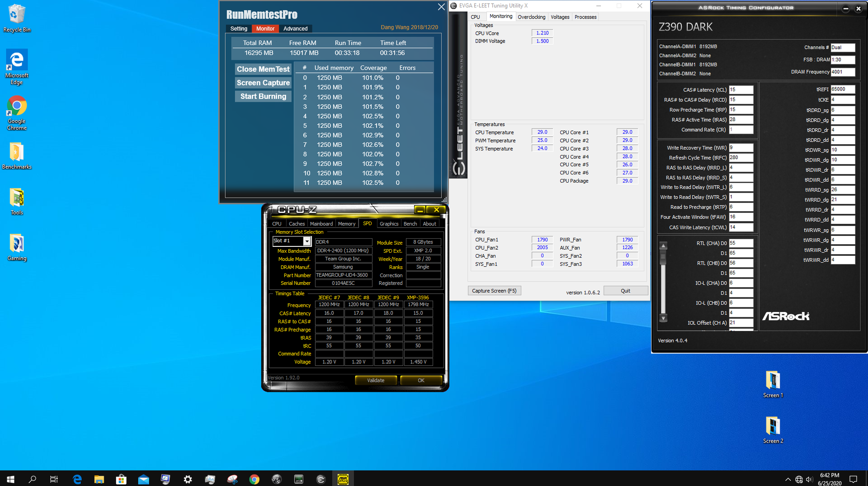The image size is (868, 486).
Task: Switch to EVGA E-LEET taskbar icon
Action: pos(321,479)
